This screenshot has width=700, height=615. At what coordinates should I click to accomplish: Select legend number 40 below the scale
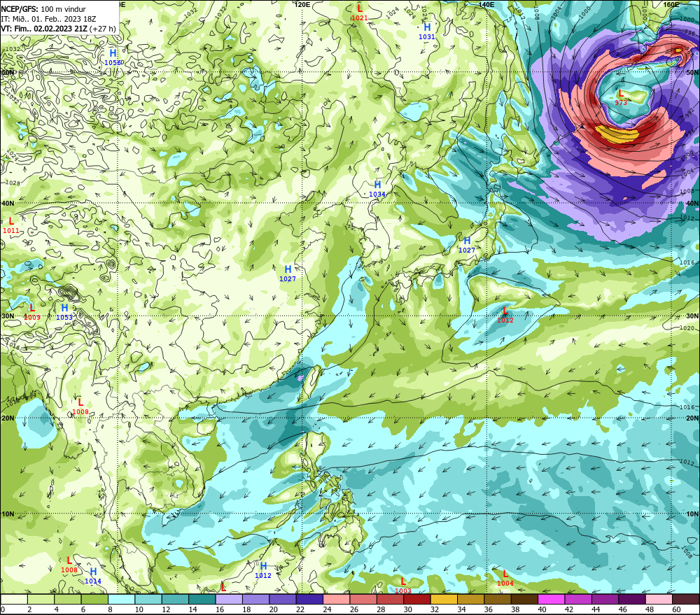(x=542, y=609)
